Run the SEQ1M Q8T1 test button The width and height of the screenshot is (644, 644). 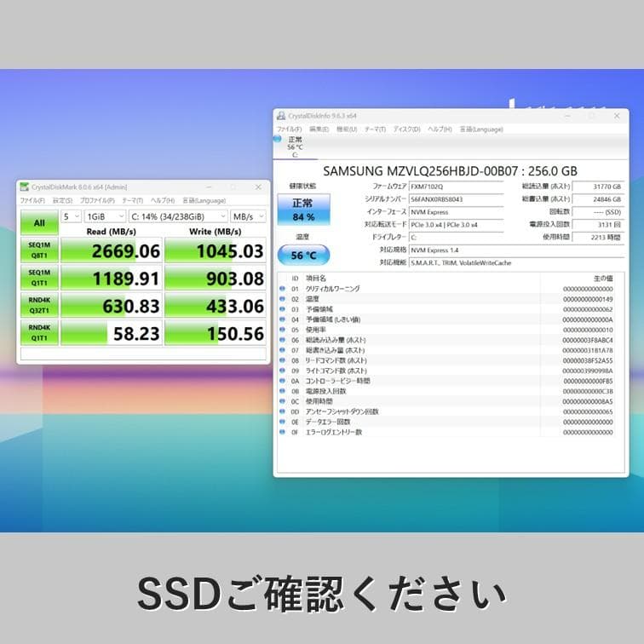coord(39,250)
